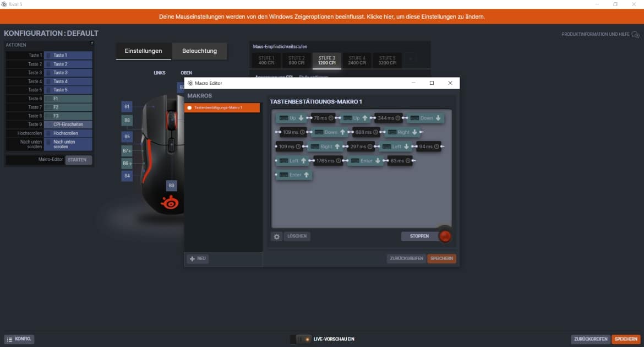Screen dimensions: 644x347
Task: Switch to the Beleuchtung tab
Action: click(x=199, y=51)
